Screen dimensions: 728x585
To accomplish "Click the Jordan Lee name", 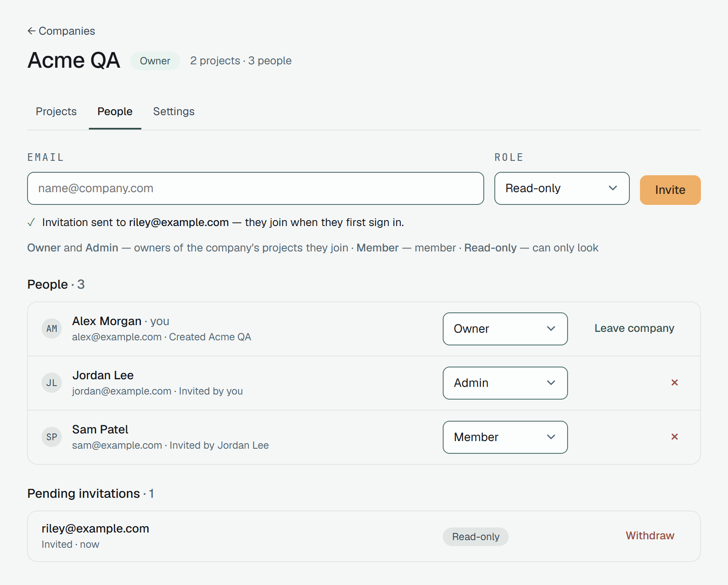I will tap(103, 375).
